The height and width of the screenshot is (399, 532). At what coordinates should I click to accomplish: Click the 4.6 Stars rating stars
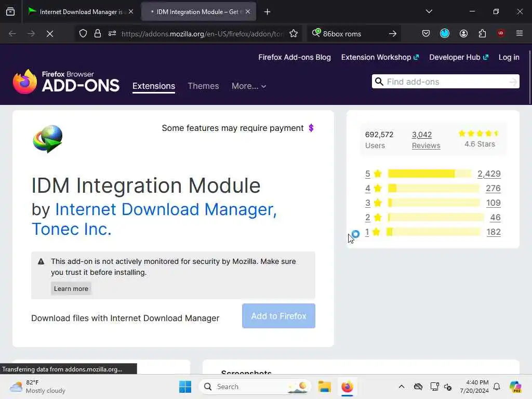pos(478,134)
